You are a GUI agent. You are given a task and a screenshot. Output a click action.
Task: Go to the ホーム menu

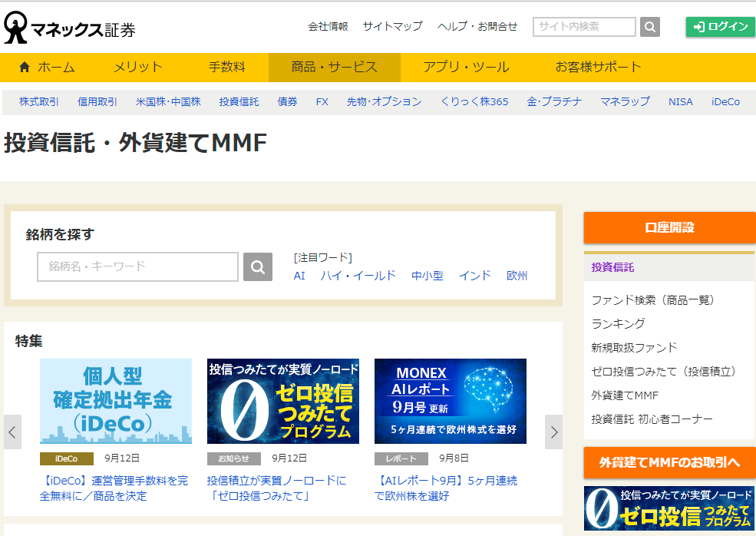(48, 67)
